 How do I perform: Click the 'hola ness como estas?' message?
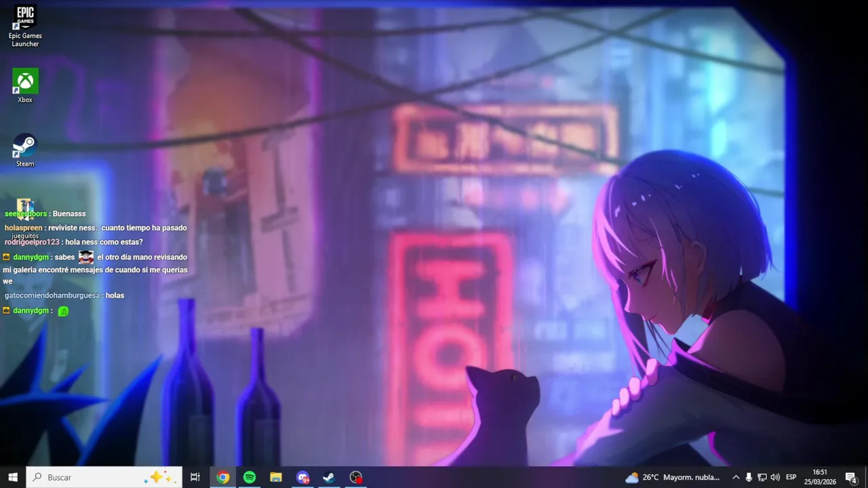[104, 242]
